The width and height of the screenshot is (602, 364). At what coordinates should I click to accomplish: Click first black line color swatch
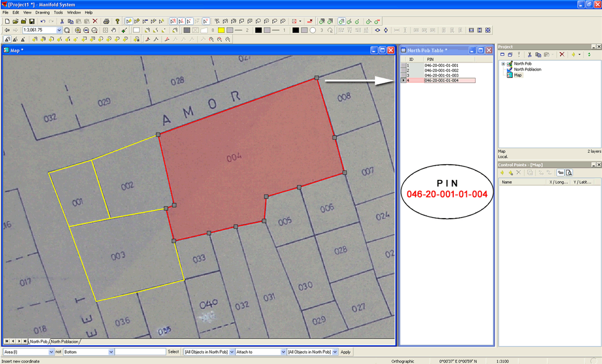pos(259,30)
